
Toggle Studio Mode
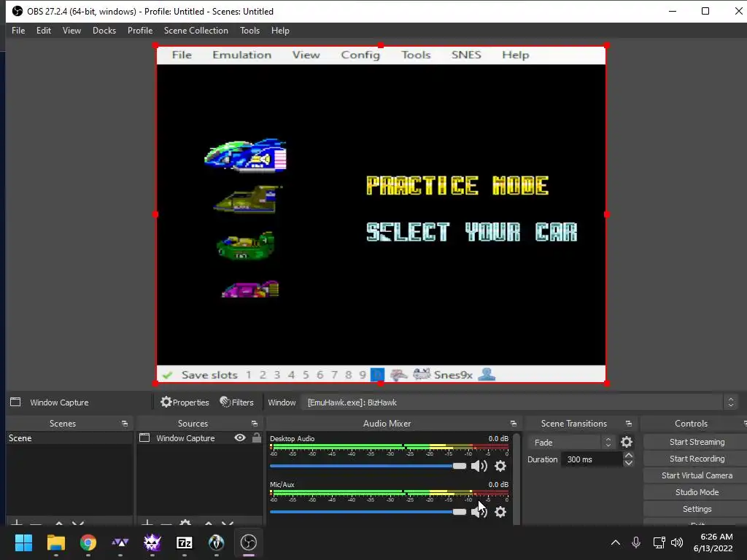[697, 492]
